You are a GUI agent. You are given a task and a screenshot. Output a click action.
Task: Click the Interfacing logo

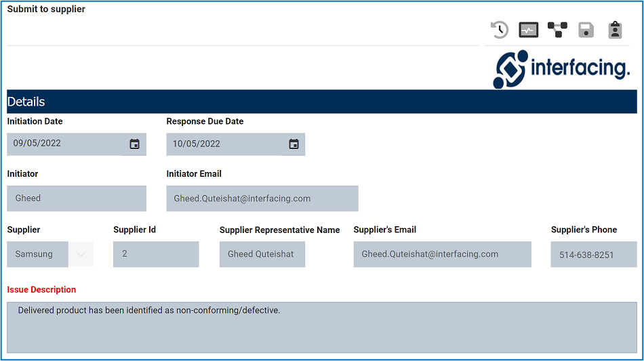[x=561, y=68]
